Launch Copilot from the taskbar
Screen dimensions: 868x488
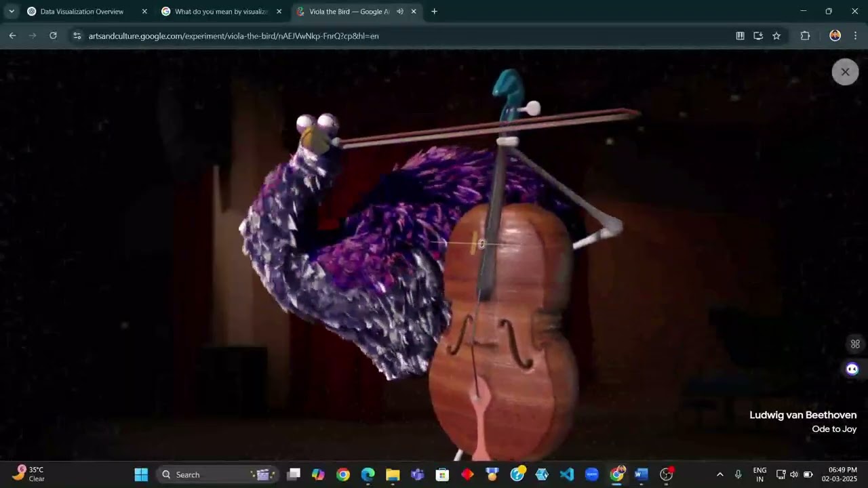click(318, 474)
